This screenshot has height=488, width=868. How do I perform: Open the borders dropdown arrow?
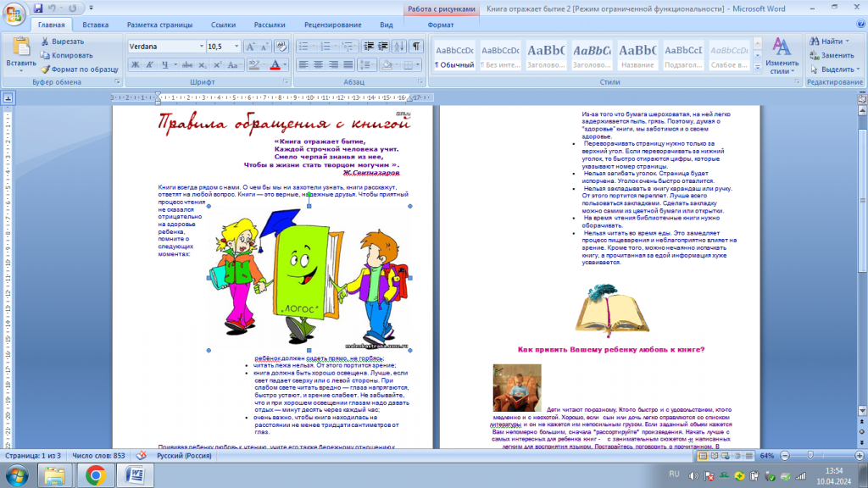(x=418, y=65)
